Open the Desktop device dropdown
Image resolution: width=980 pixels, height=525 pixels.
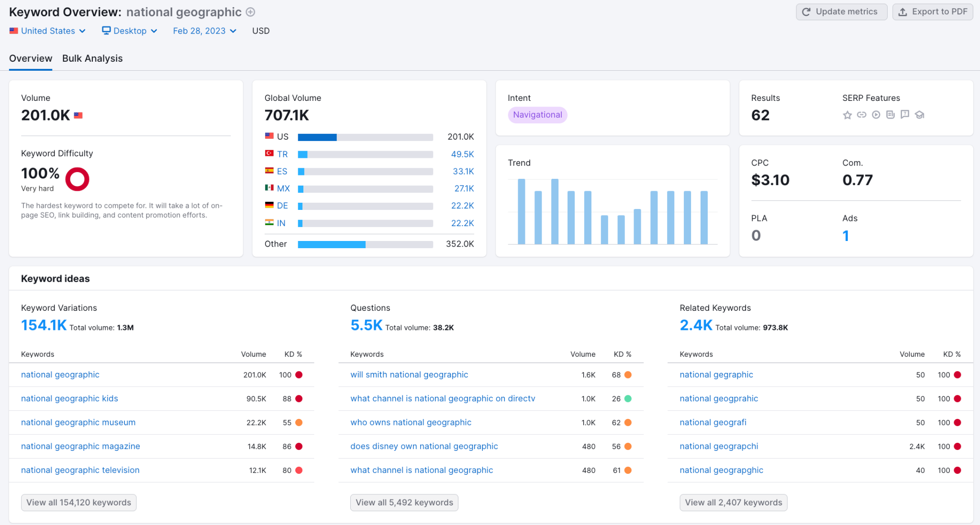coord(130,31)
